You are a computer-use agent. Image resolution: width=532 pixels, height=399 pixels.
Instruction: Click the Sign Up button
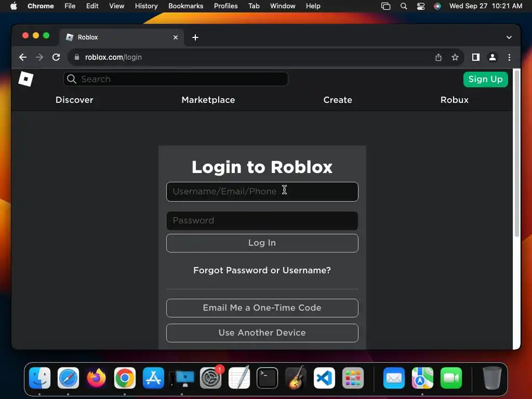pos(486,79)
